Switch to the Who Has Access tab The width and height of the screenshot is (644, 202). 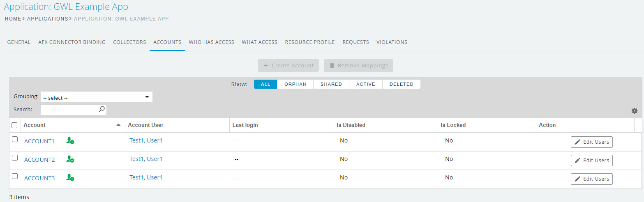(x=211, y=42)
